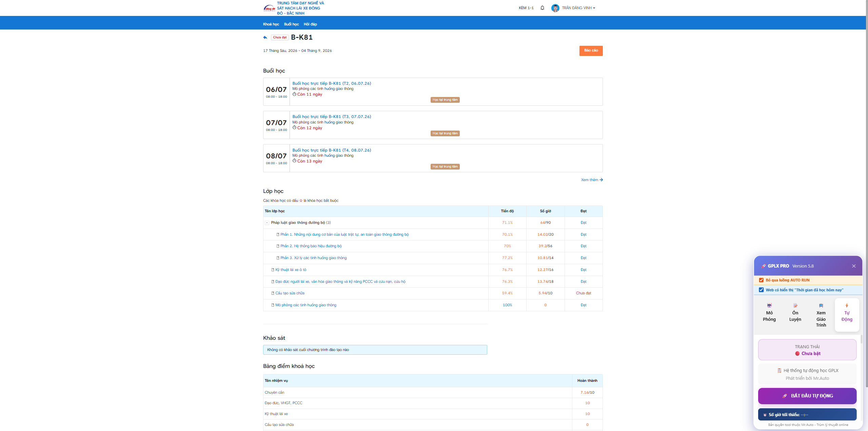Screen dimensions: 868x431
Task: Click the Báo cáo button
Action: (x=591, y=51)
